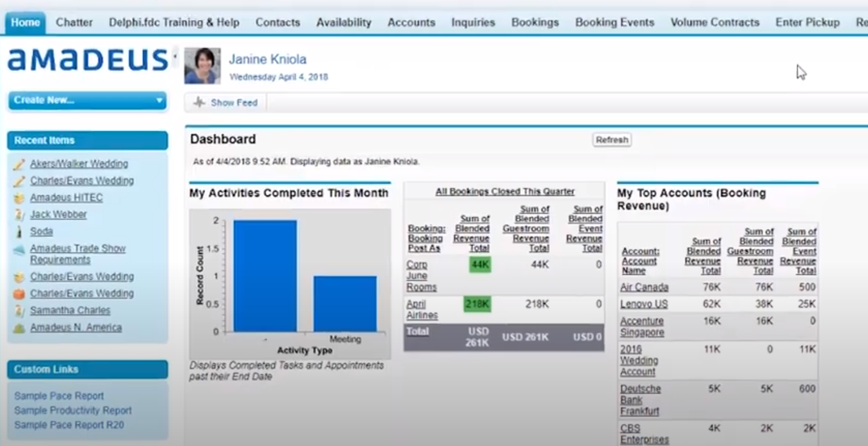Click the pencil icon beside Charles/Evans Wedding in Recent Items

pyautogui.click(x=19, y=181)
